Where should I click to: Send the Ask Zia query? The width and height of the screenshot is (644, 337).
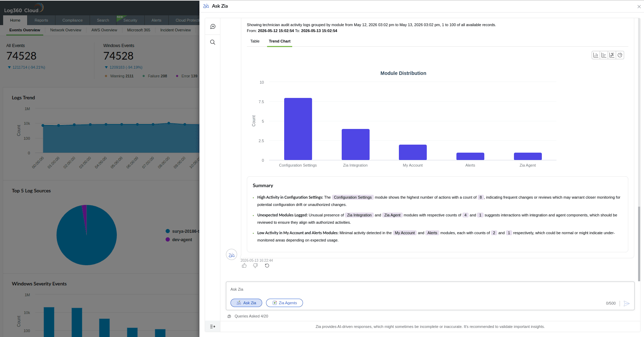627,303
